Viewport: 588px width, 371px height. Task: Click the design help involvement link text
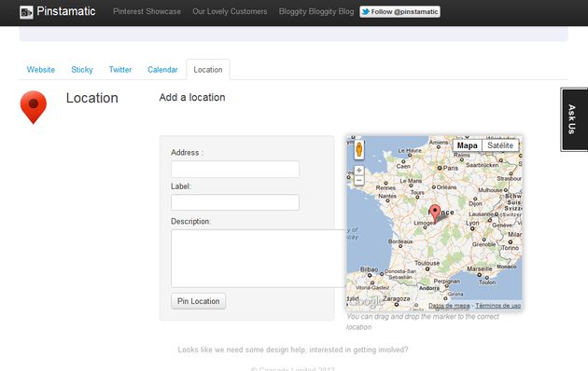click(x=293, y=350)
